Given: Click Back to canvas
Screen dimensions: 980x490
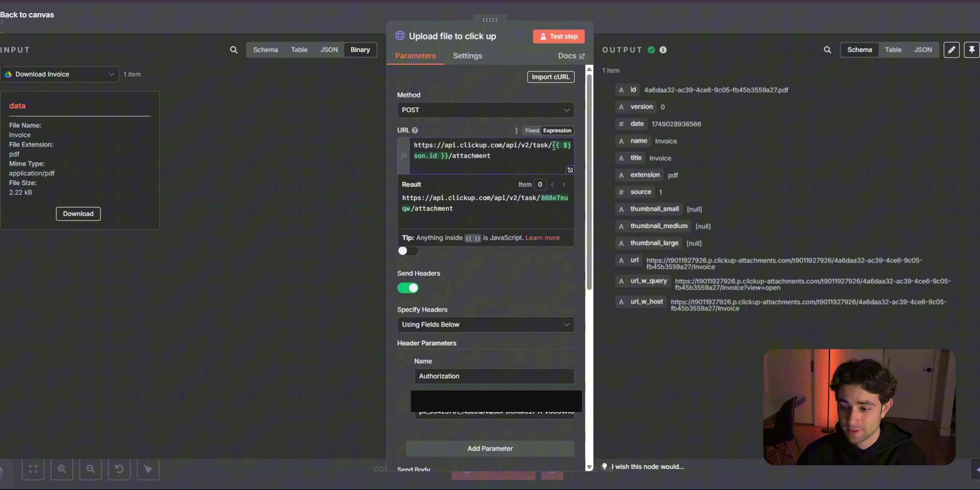Looking at the screenshot, I should [x=27, y=15].
